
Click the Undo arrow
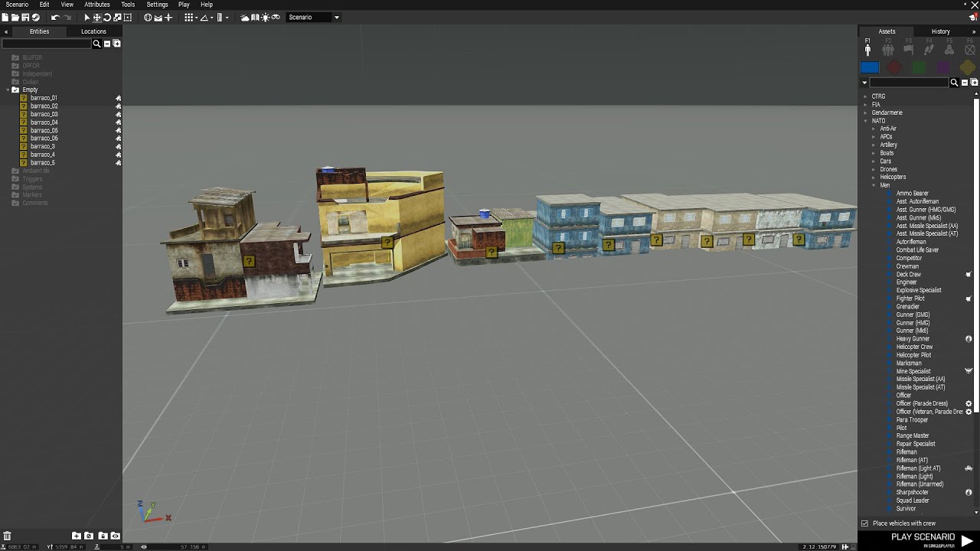[55, 17]
